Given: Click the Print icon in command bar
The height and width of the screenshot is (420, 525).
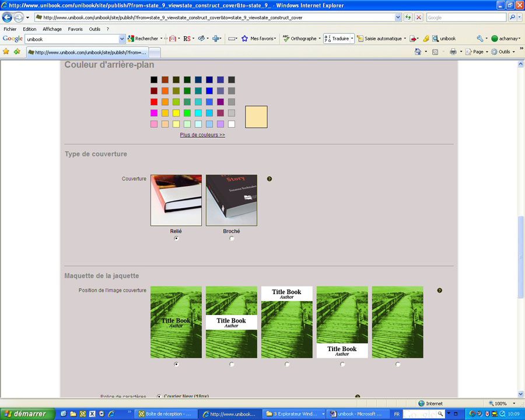Looking at the screenshot, I should (453, 52).
